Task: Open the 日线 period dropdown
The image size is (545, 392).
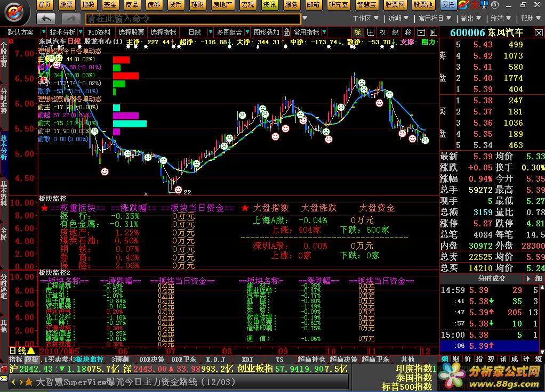Action: point(210,32)
